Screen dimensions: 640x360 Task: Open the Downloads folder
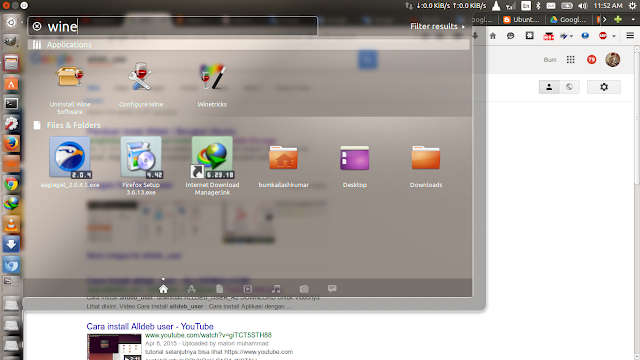426,165
